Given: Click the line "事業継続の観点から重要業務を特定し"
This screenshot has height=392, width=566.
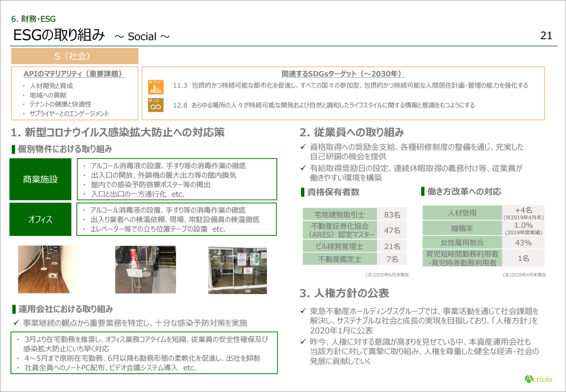Looking at the screenshot, I should [x=135, y=323].
